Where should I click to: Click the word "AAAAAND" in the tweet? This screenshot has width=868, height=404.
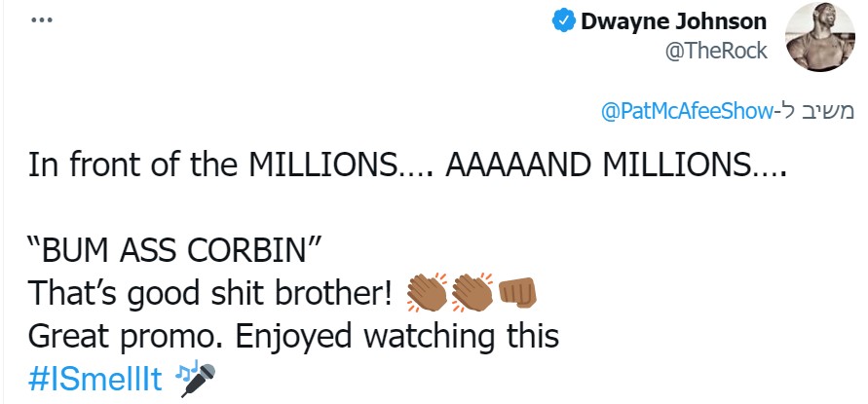[519, 165]
